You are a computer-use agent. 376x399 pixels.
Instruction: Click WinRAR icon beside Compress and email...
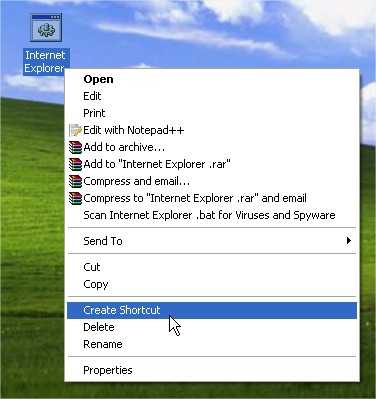point(75,181)
